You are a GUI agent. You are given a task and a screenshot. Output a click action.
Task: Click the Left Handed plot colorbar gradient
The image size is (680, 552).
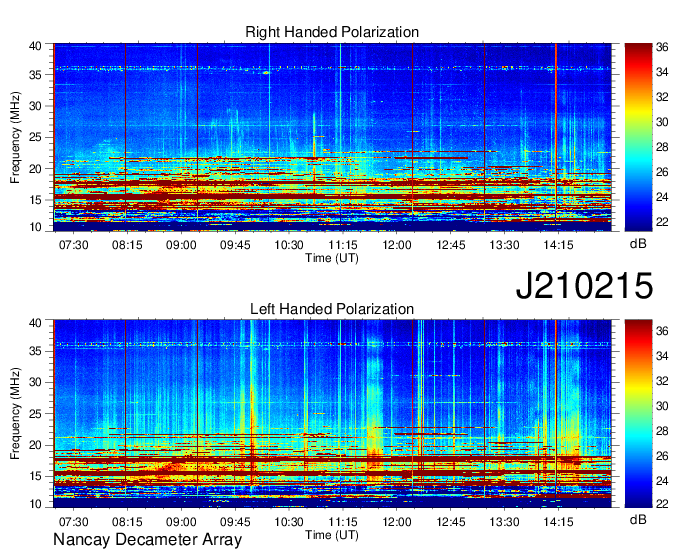(638, 414)
